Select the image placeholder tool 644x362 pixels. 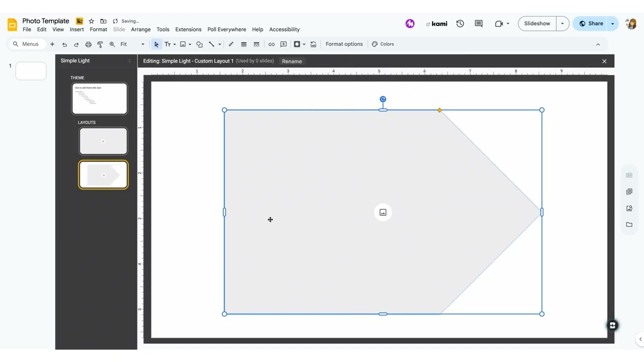[183, 44]
